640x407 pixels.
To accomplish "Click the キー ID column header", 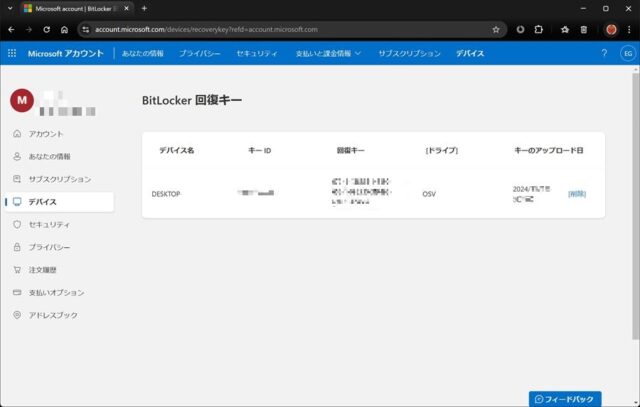I will [x=260, y=151].
